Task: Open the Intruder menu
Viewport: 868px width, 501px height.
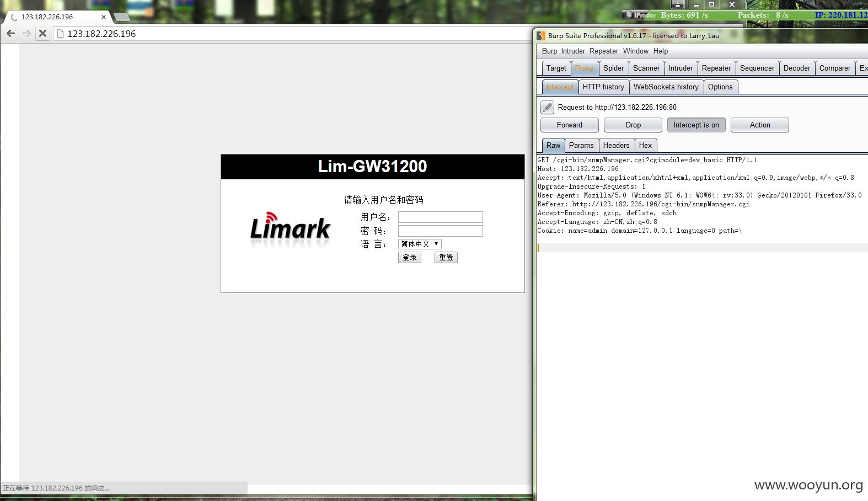Action: click(x=573, y=51)
